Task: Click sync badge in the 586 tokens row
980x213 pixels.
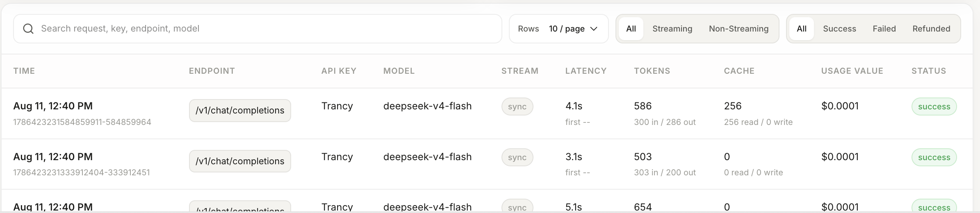Action: point(517,106)
